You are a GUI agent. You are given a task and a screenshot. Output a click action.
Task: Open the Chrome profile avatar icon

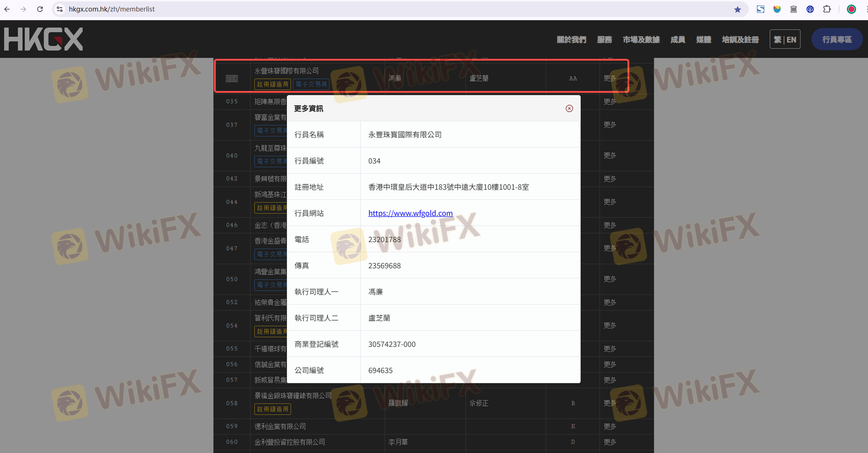pos(851,9)
